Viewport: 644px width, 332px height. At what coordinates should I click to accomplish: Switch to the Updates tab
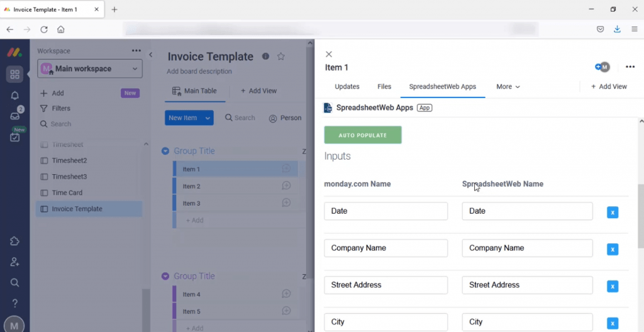click(x=347, y=87)
